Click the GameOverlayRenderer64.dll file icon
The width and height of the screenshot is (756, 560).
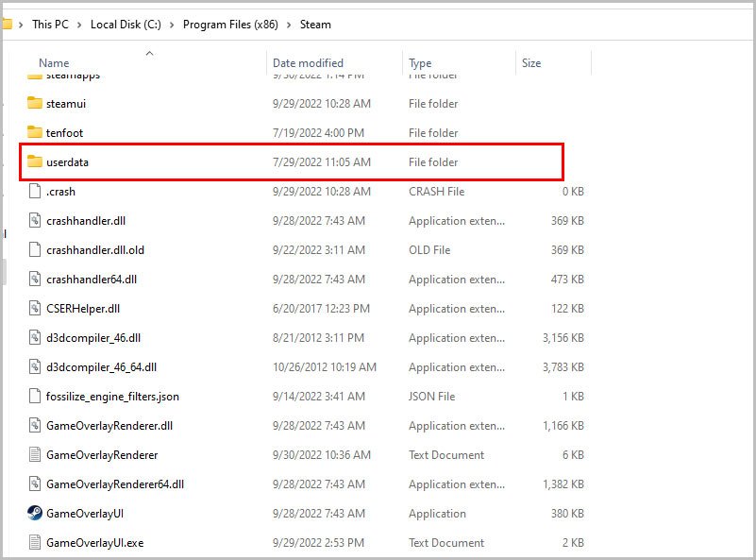35,484
